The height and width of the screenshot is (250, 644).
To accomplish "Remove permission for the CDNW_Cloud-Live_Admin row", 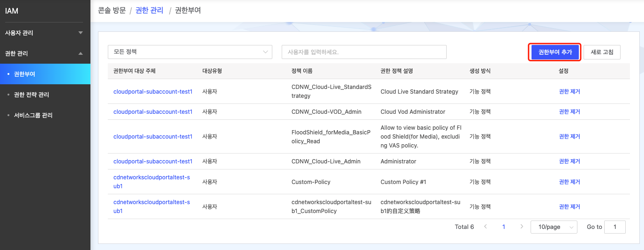I will pos(569,162).
